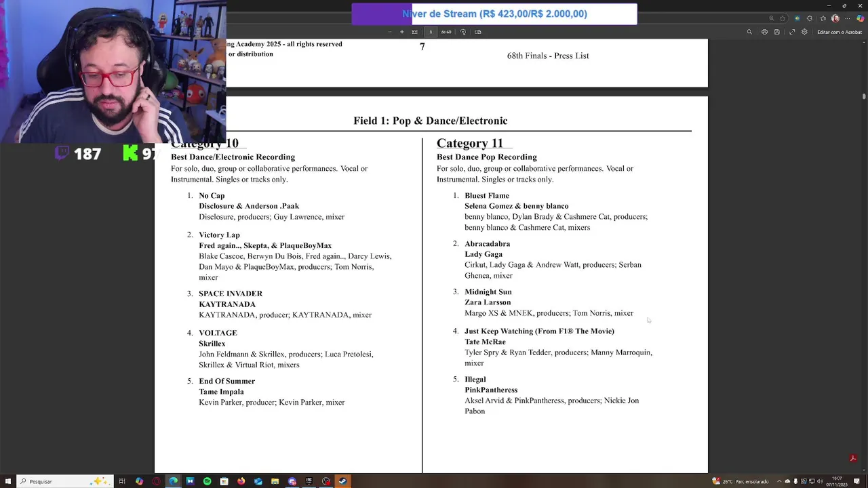Click the 'Illegal' song title

pyautogui.click(x=475, y=380)
